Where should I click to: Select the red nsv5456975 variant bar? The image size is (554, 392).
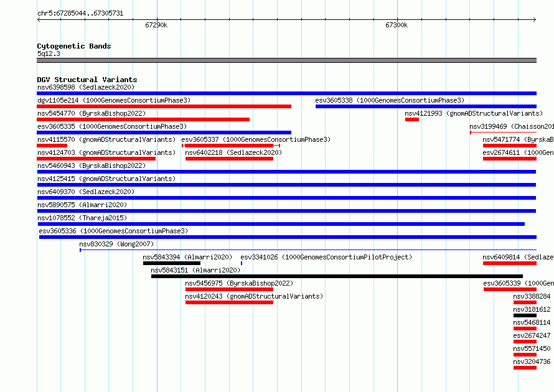[x=229, y=289]
